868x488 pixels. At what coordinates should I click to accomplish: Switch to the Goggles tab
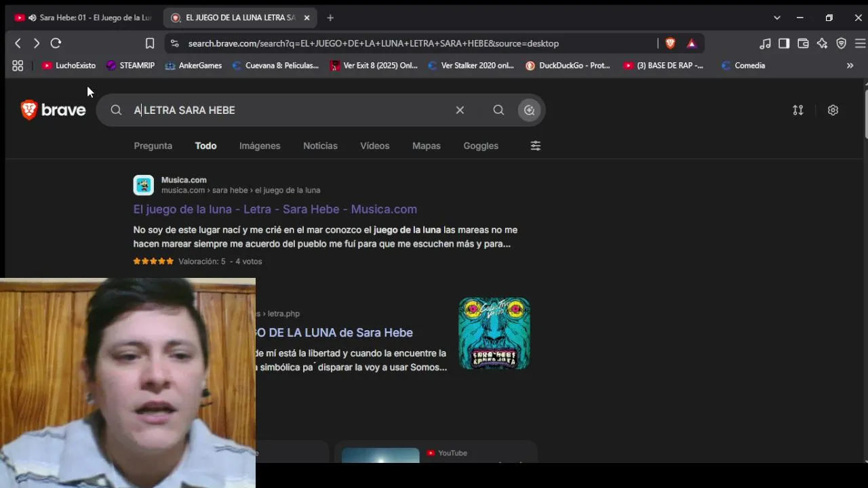click(x=481, y=146)
